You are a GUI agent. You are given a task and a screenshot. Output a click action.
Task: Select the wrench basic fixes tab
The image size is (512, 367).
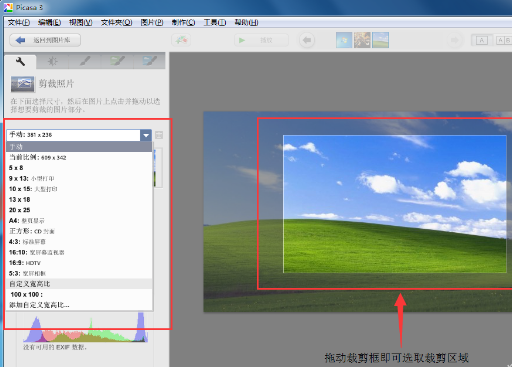point(20,62)
